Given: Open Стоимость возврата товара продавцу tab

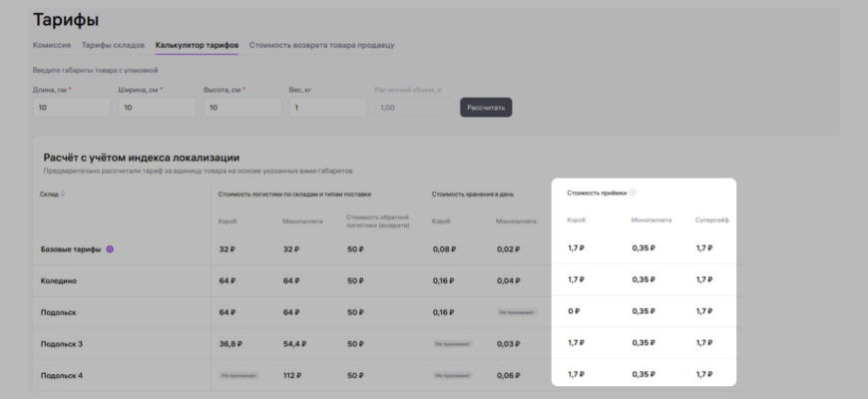Looking at the screenshot, I should [321, 45].
